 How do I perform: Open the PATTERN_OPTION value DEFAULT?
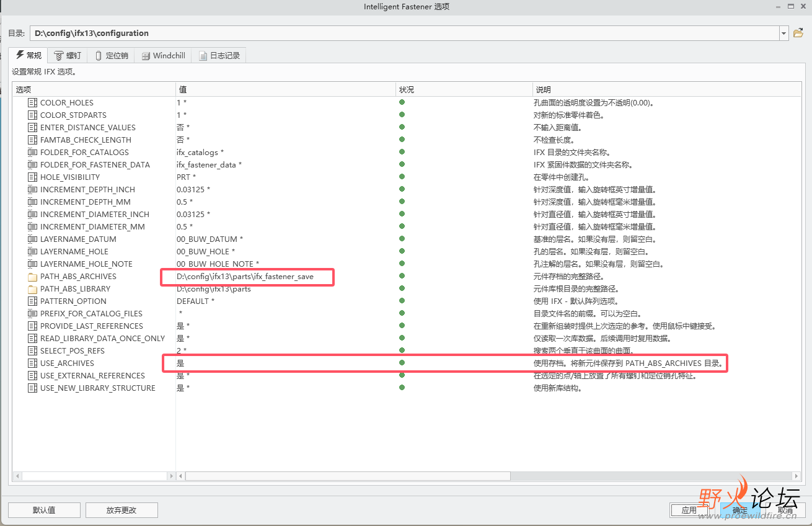(x=195, y=301)
